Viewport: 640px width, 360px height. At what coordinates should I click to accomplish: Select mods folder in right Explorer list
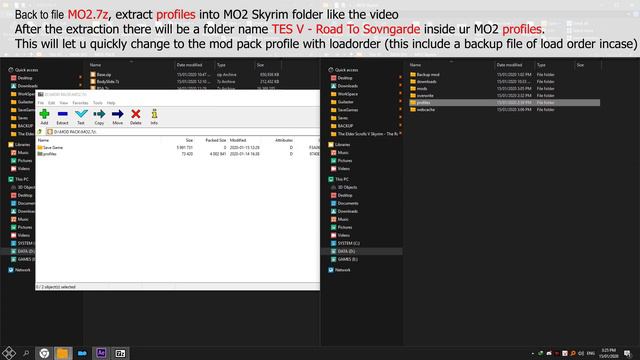pyautogui.click(x=419, y=88)
